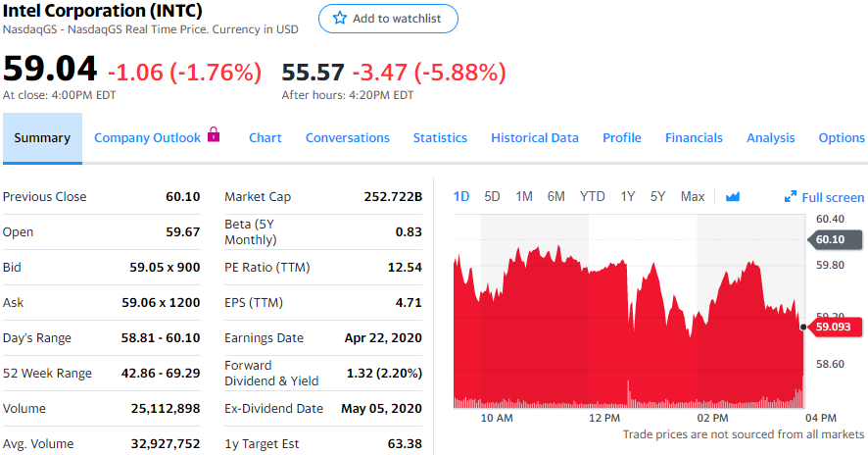The height and width of the screenshot is (455, 868).
Task: Switch chart range to YTD
Action: (592, 196)
